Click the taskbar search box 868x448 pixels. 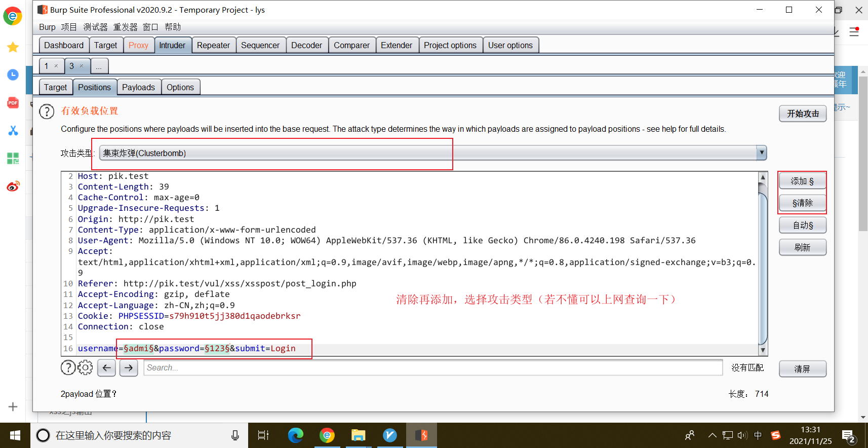[x=139, y=435]
